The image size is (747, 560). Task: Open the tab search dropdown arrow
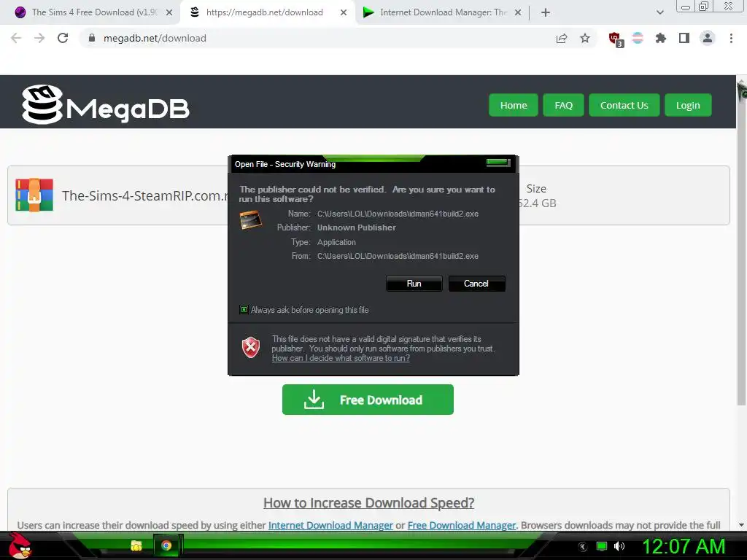[x=659, y=12]
